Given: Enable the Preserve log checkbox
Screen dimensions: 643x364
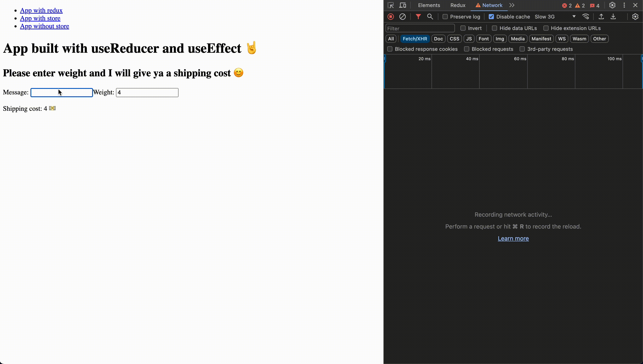Looking at the screenshot, I should tap(445, 17).
